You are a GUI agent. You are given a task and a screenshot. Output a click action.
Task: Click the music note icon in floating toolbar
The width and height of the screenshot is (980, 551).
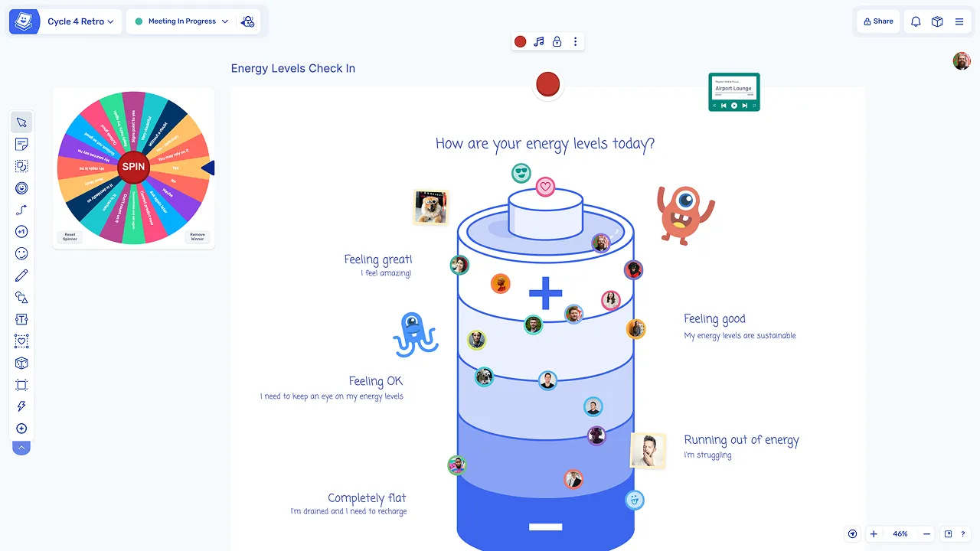(x=538, y=41)
